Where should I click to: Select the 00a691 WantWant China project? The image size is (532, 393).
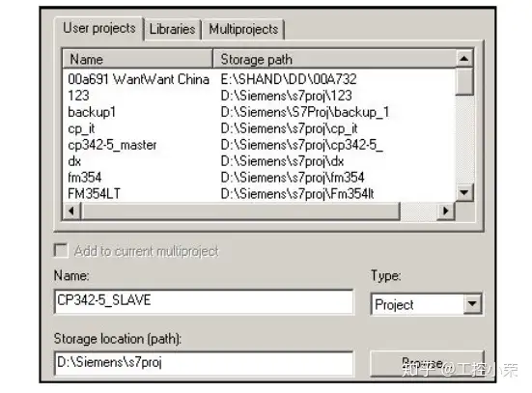[x=260, y=79]
